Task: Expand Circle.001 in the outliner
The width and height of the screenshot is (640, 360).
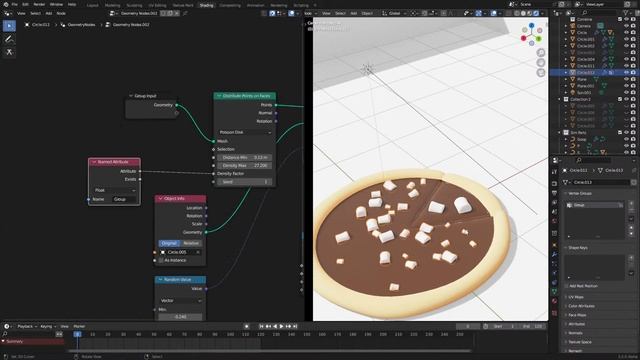Action: 566,39
